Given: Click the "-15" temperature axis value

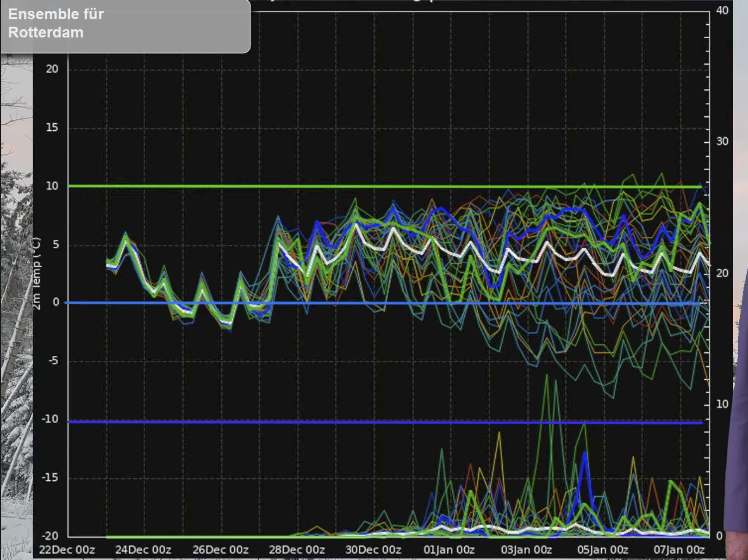Looking at the screenshot, I should tap(50, 478).
